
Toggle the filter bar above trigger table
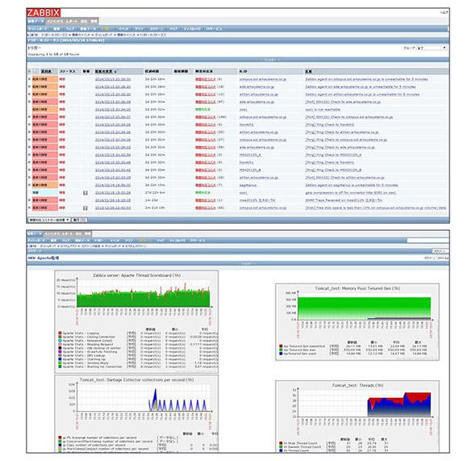[238, 60]
